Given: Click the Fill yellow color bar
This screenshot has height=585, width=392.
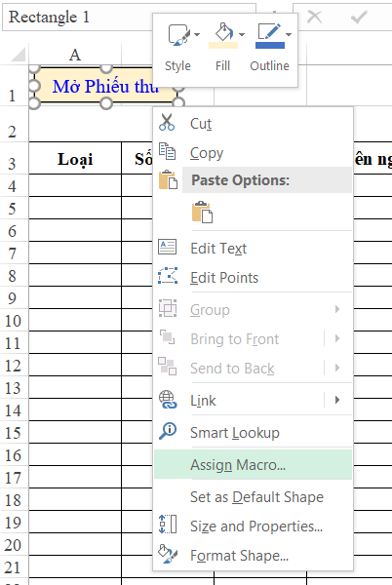Looking at the screenshot, I should [223, 46].
